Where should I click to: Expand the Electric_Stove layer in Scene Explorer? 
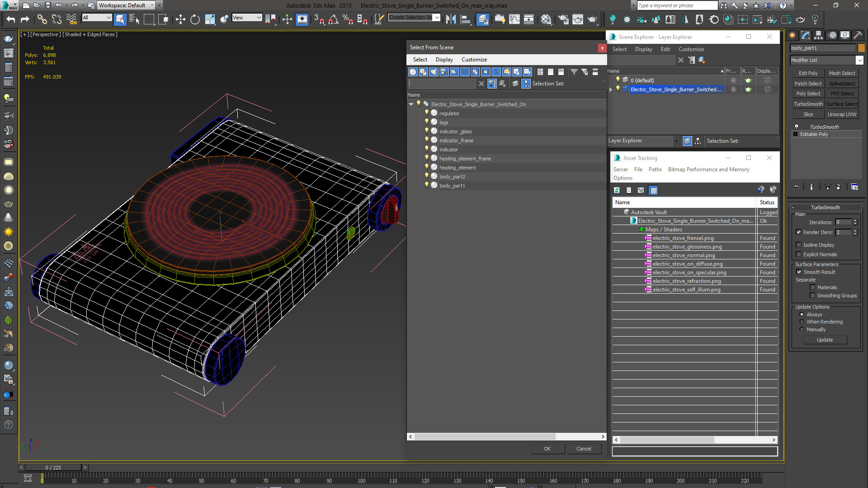[611, 89]
